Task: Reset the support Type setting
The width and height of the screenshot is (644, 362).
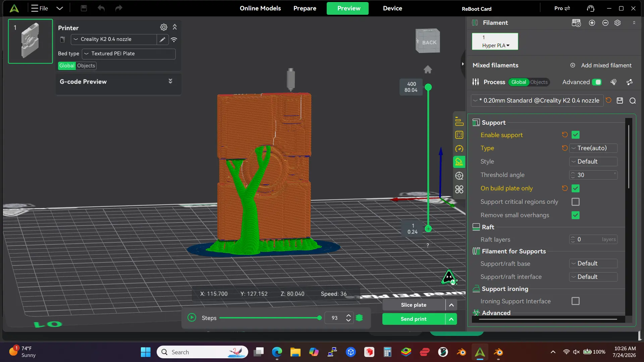Action: [565, 148]
